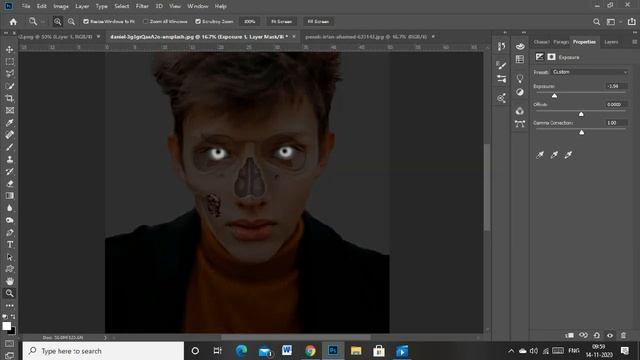Open the Paths panel icon
Viewport: 640px width, 360px height.
click(520, 124)
